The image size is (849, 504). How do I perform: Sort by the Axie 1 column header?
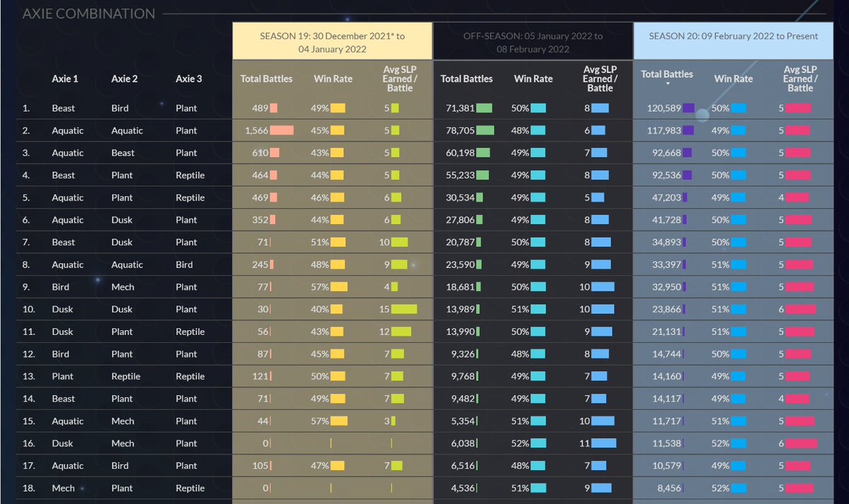(x=64, y=78)
